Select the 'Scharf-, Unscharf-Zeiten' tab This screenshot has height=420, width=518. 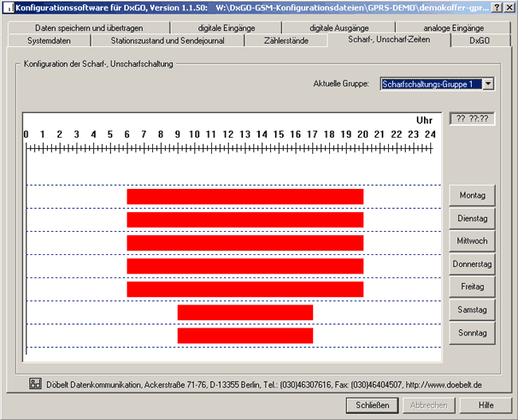[389, 40]
